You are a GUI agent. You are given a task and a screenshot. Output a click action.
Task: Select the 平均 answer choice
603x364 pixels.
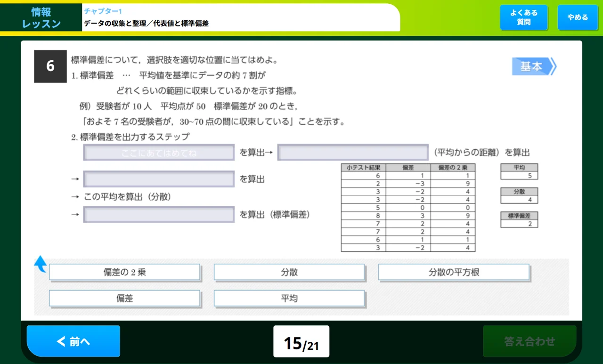289,298
